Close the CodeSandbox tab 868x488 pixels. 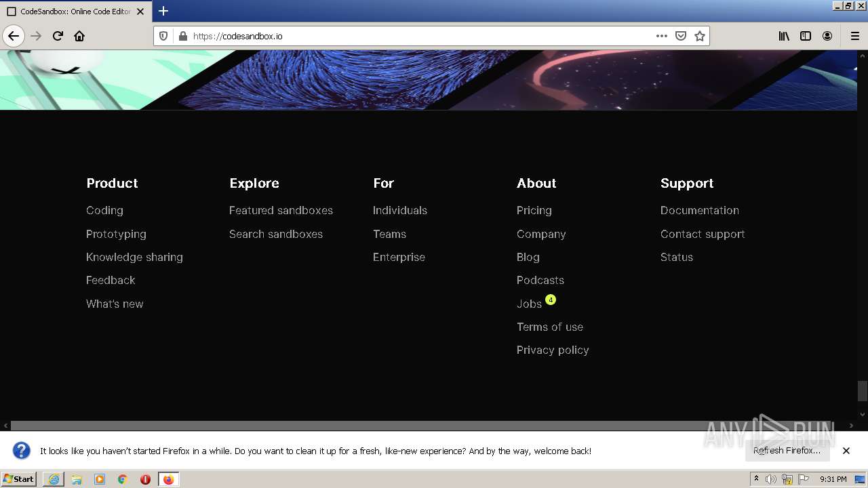140,12
